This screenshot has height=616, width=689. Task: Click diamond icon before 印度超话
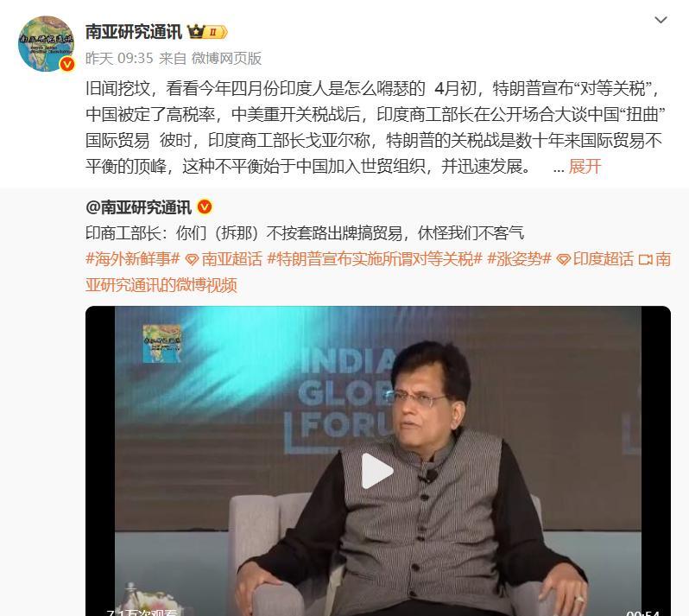563,259
